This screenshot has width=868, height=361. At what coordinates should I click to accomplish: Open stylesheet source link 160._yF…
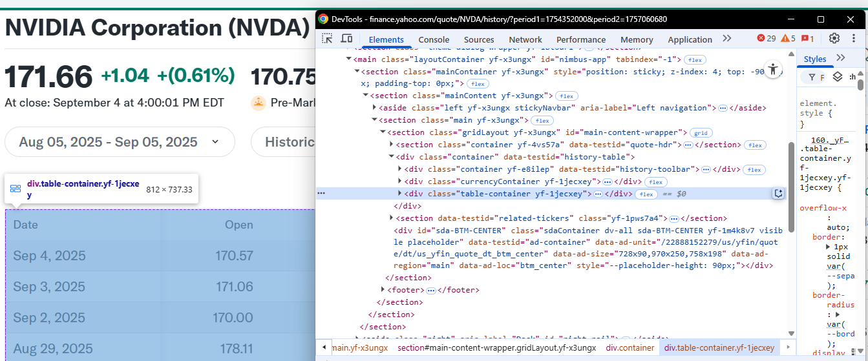[x=830, y=140]
